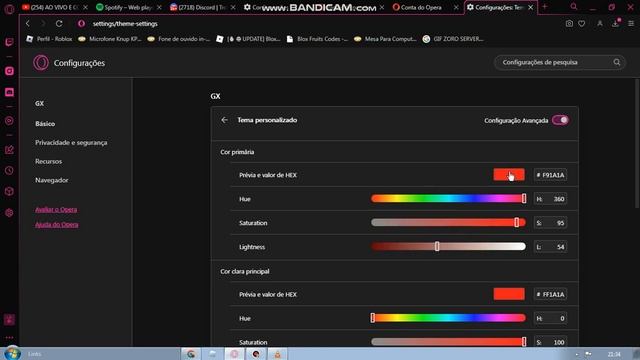Open the tab search magnifier icon
Screen dimensions: 640x360
click(574, 7)
